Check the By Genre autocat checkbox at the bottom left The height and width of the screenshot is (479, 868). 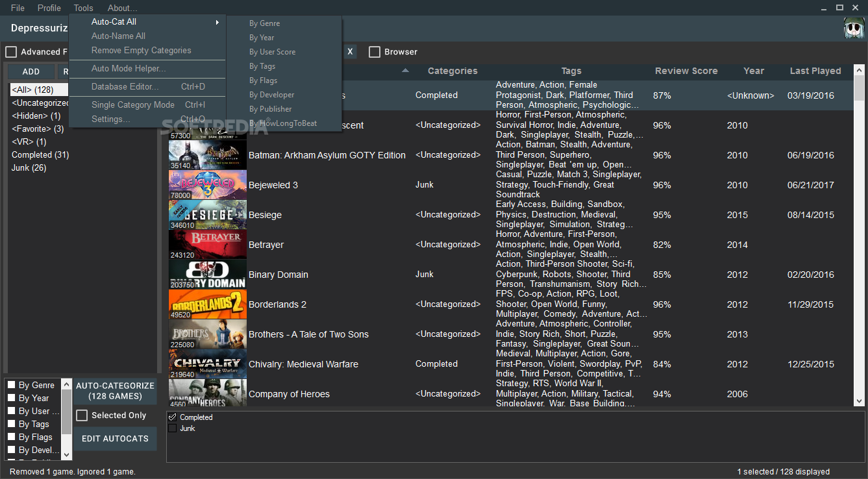pos(11,385)
